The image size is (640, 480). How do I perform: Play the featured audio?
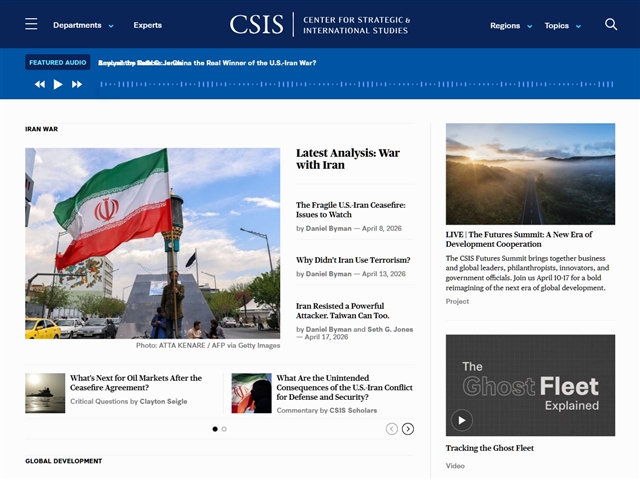[58, 84]
